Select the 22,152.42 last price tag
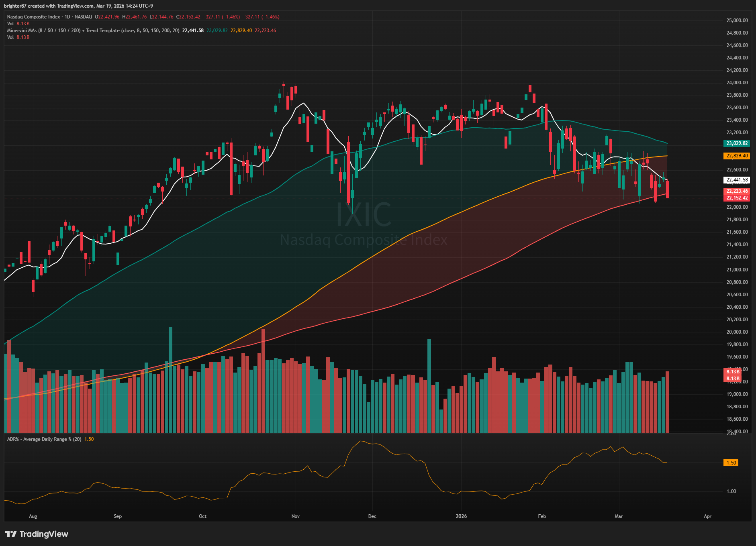The width and height of the screenshot is (756, 546). pos(737,198)
